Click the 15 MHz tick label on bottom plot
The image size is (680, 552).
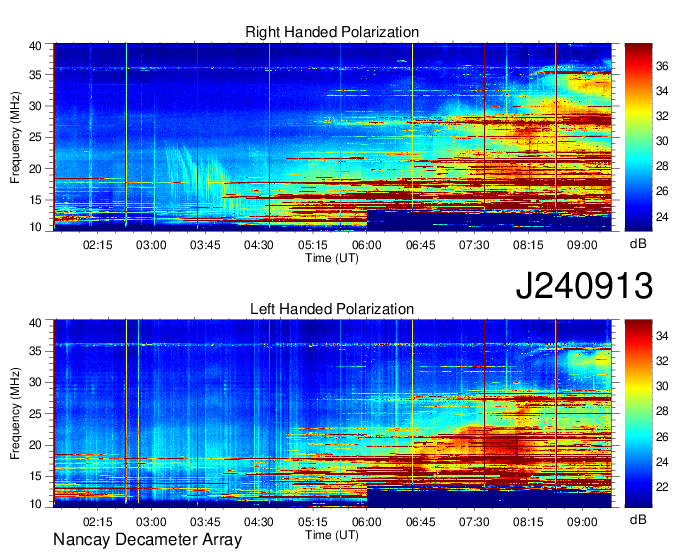pyautogui.click(x=35, y=476)
